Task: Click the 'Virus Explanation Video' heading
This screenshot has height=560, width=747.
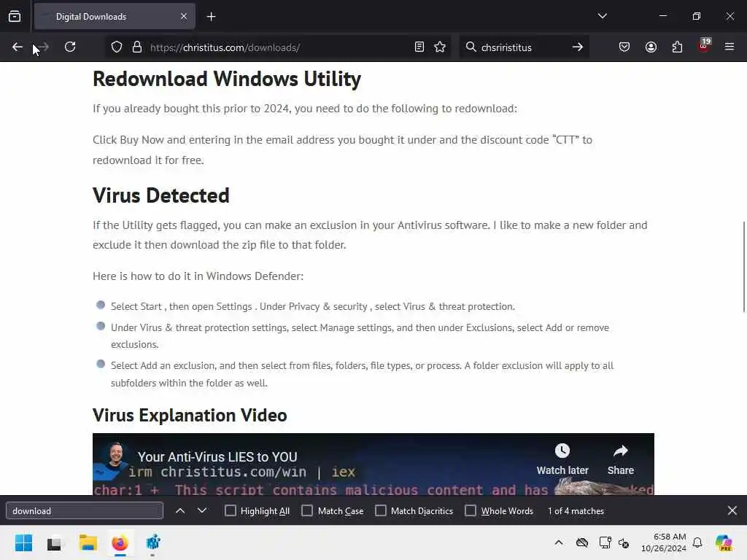Action: click(190, 415)
